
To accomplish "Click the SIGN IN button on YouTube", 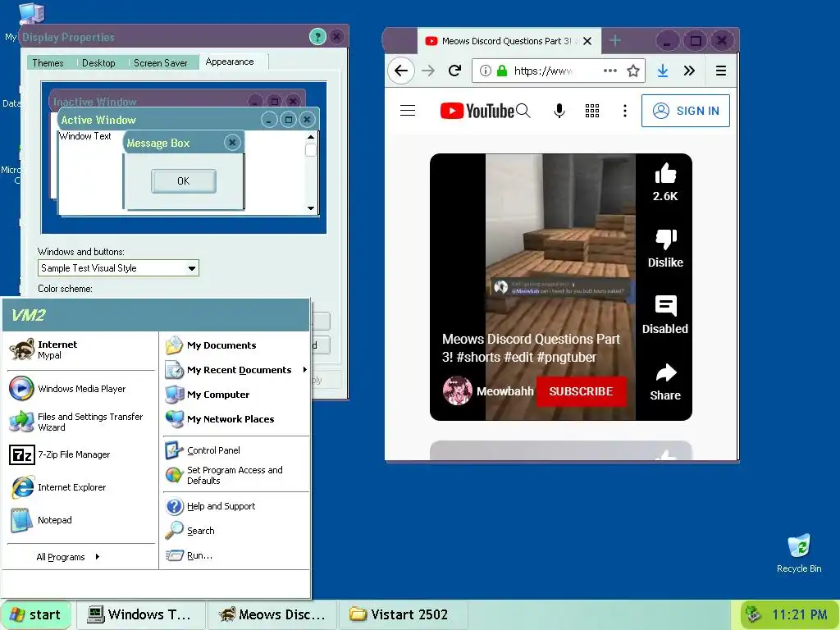I will 686,111.
